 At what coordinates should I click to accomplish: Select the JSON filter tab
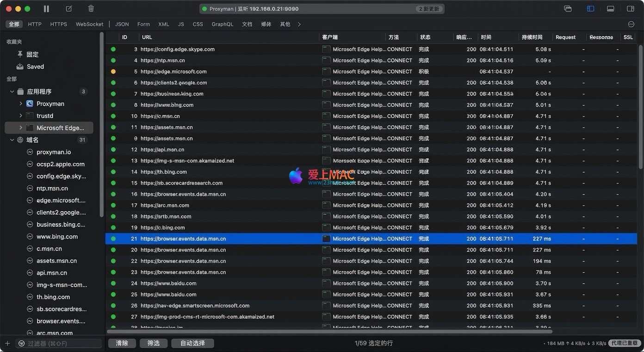point(122,24)
